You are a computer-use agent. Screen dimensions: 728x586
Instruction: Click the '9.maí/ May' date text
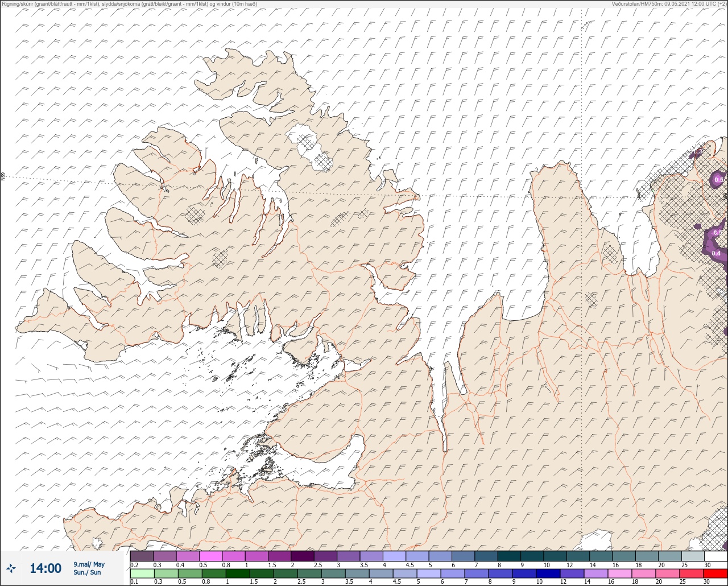pyautogui.click(x=89, y=564)
